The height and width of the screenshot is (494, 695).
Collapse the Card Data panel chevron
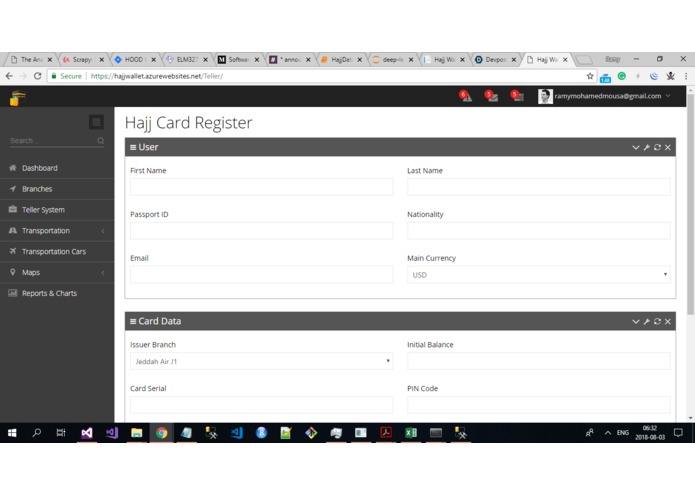tap(636, 322)
